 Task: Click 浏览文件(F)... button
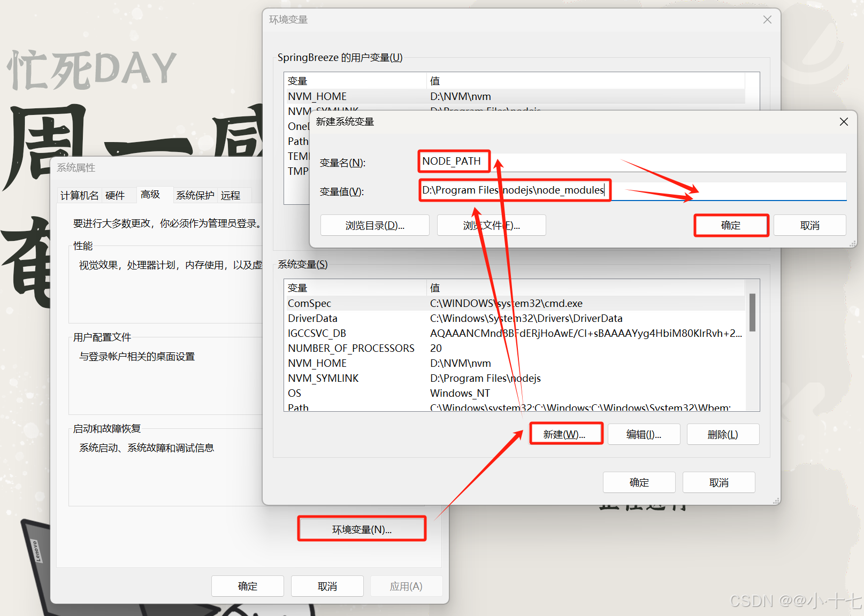coord(491,226)
